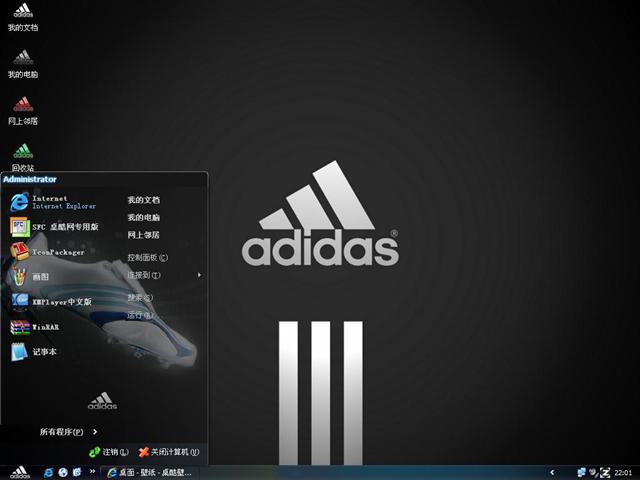Launch Internet Explorer from the start menu
Viewport: 640px width, 480px height.
tap(53, 202)
